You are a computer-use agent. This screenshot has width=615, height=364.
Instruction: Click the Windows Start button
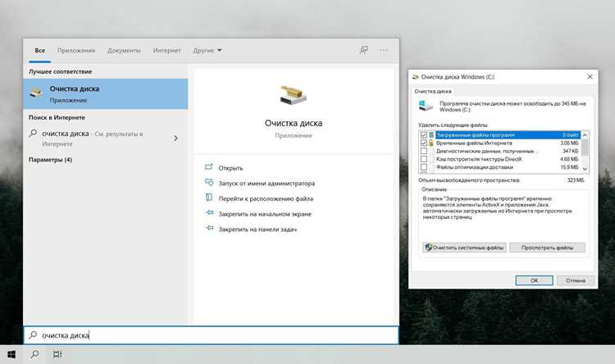pos(11,355)
